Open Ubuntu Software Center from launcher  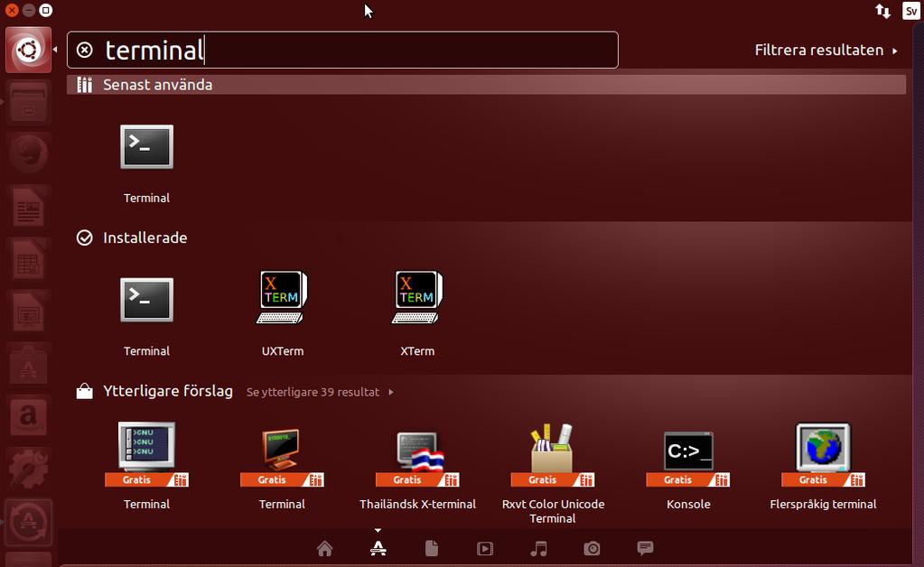point(28,364)
